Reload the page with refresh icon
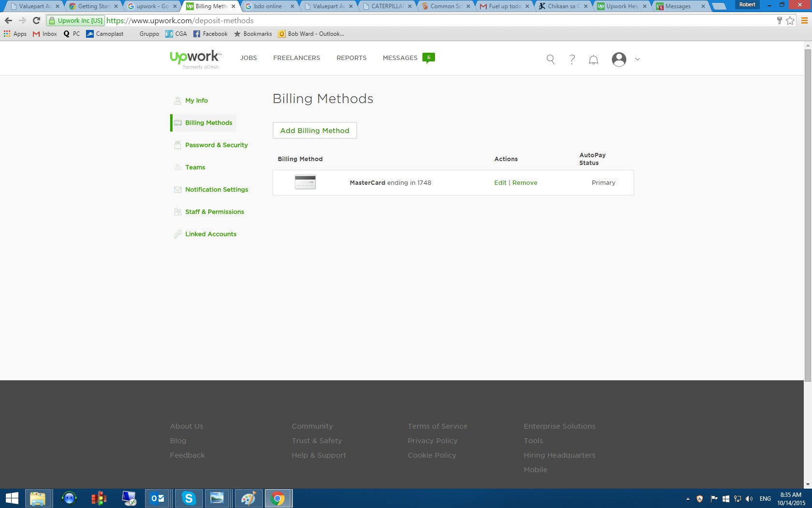Image resolution: width=812 pixels, height=508 pixels. click(36, 20)
